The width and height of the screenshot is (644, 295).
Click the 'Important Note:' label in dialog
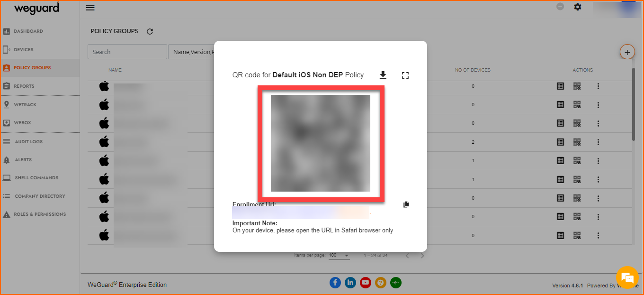point(255,223)
